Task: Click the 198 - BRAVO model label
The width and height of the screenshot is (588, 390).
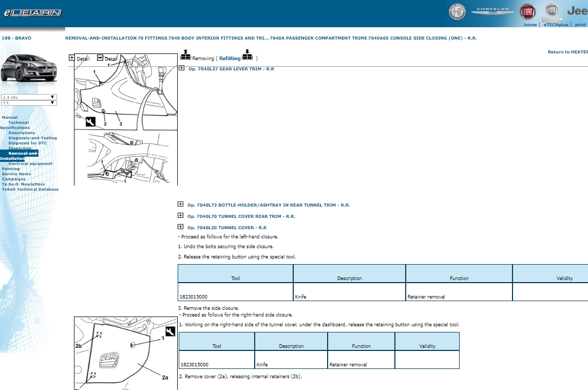Action: pos(16,39)
